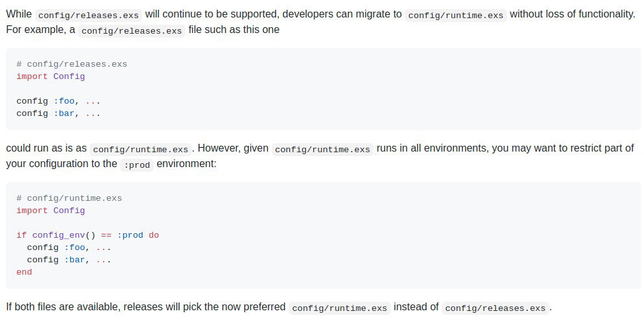Click 'import Config' in the first code block
The image size is (644, 320).
51,76
